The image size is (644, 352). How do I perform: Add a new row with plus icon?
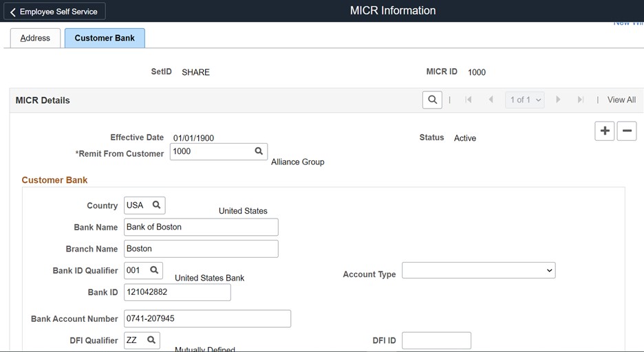605,131
